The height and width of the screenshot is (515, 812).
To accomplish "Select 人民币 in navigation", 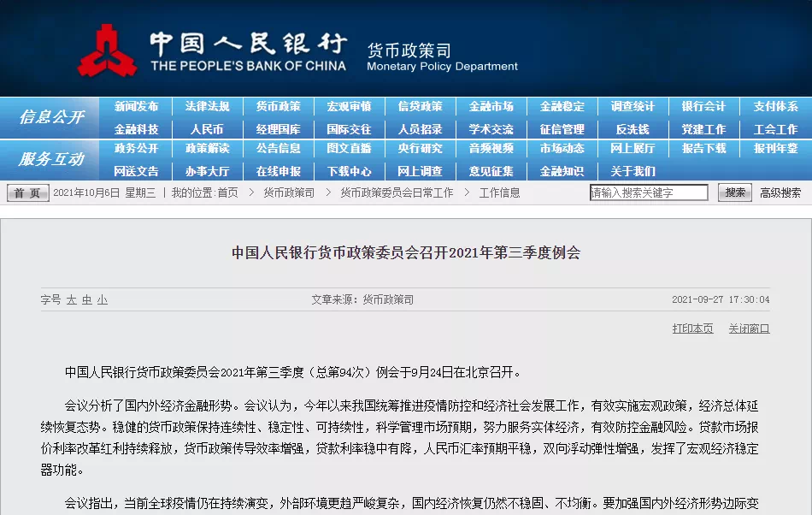I will tap(207, 129).
